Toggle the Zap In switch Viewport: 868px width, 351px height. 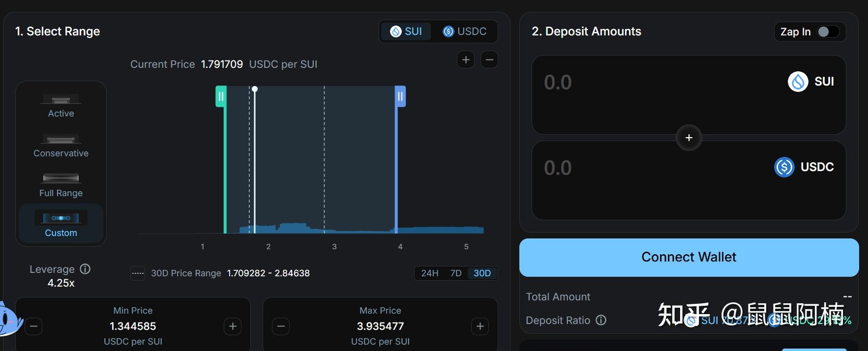(828, 32)
